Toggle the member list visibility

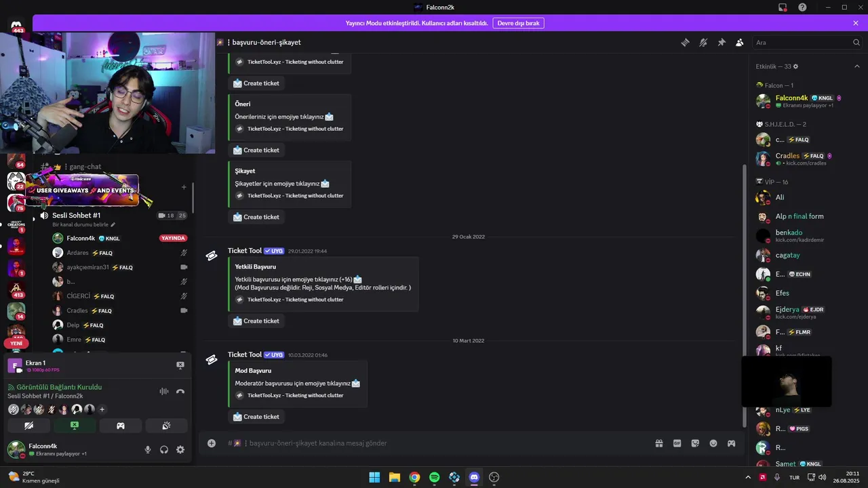click(740, 42)
